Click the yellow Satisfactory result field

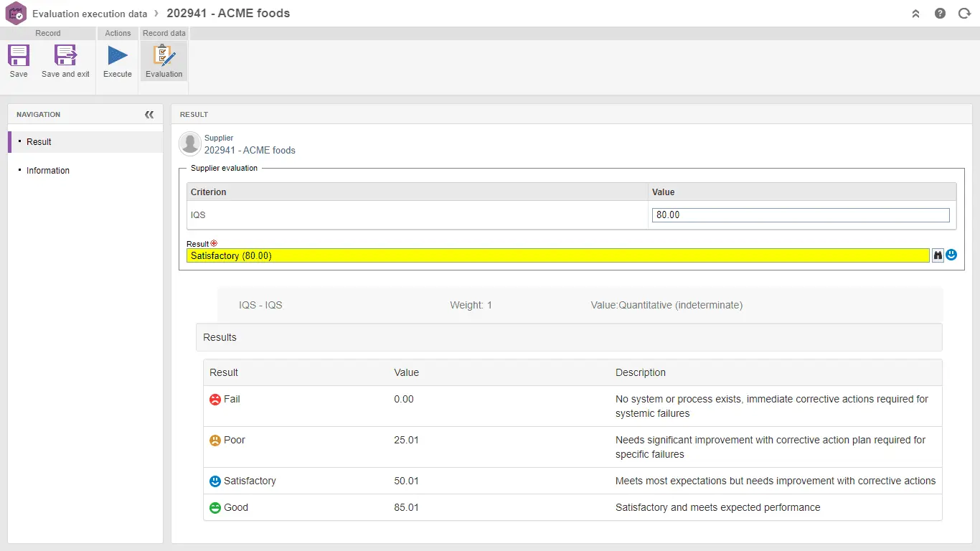tap(557, 255)
